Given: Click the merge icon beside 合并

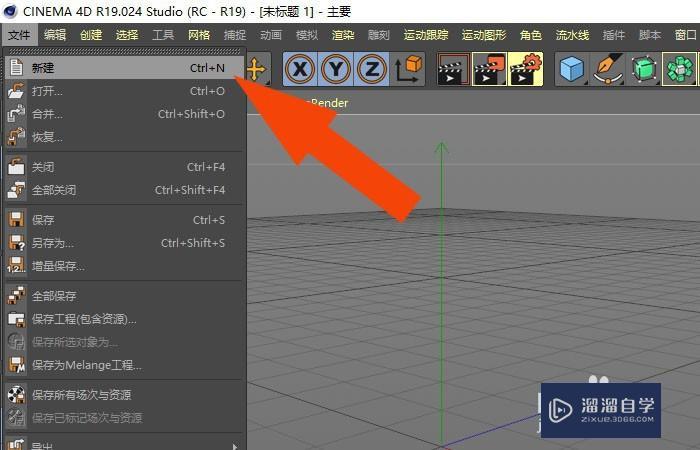Looking at the screenshot, I should (16, 113).
